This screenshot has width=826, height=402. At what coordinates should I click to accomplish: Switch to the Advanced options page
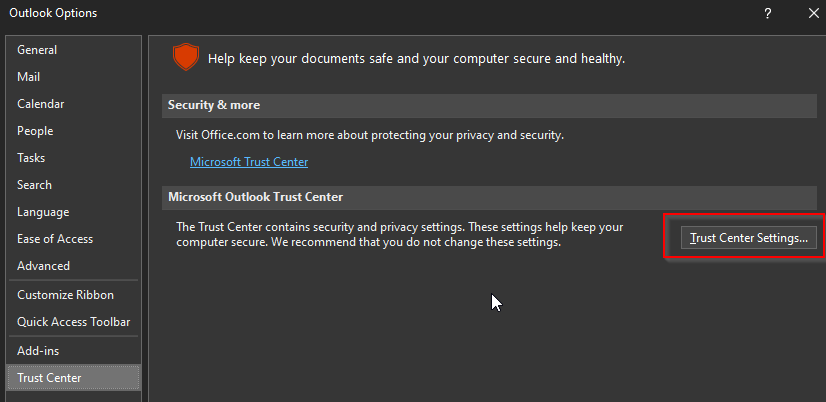point(43,266)
